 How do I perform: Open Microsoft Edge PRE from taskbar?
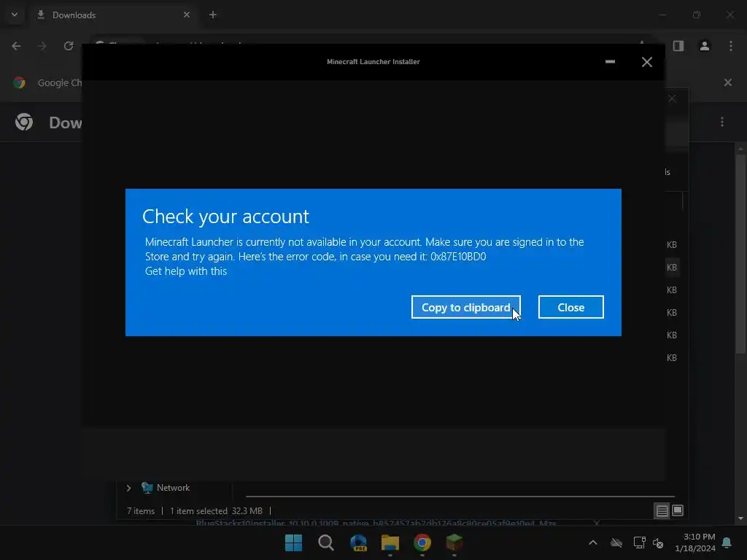click(x=358, y=542)
